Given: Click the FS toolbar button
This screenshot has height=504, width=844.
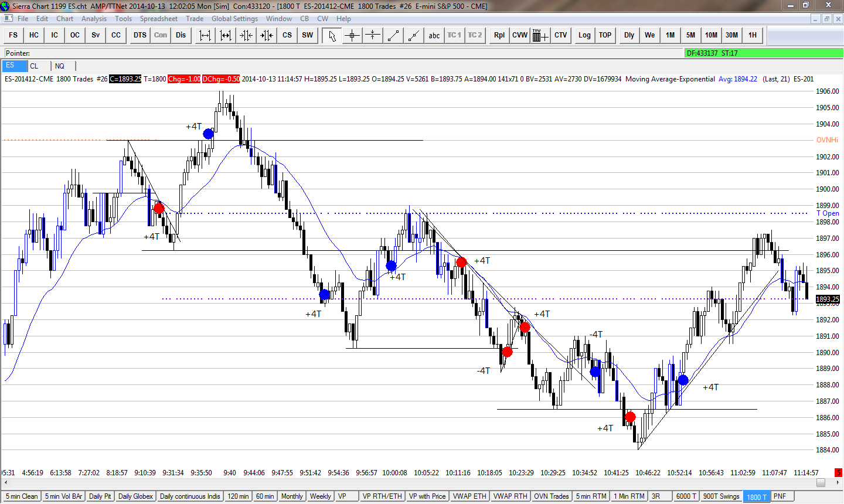Looking at the screenshot, I should tap(13, 35).
